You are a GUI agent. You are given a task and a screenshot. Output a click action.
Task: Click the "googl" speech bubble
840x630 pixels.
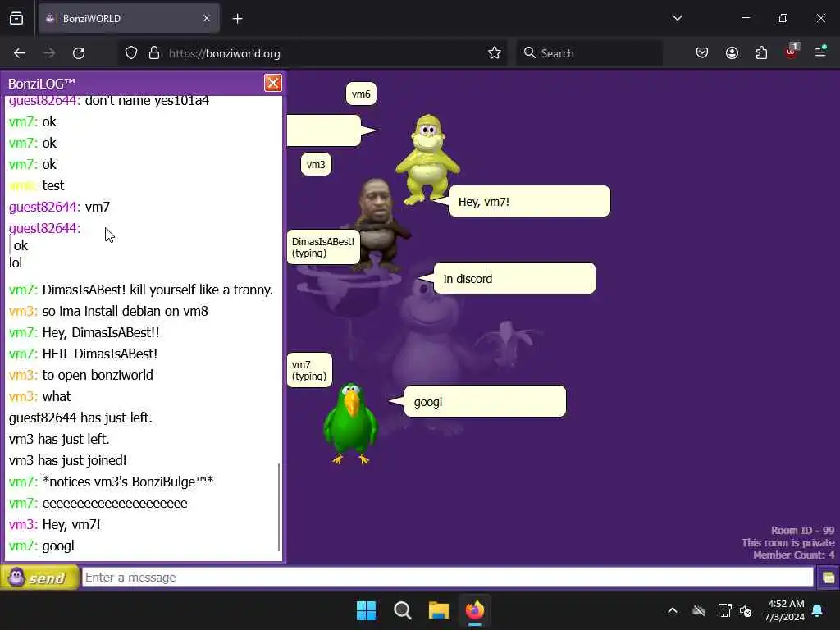coord(485,401)
